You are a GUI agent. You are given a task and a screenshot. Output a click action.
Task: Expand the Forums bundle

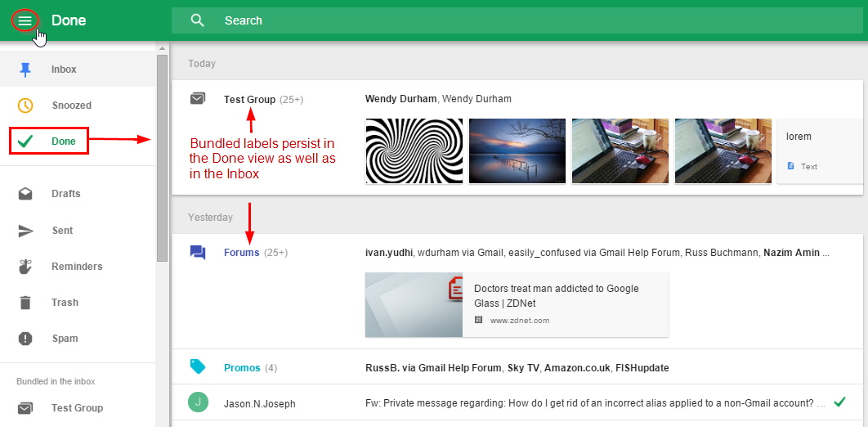tap(241, 253)
